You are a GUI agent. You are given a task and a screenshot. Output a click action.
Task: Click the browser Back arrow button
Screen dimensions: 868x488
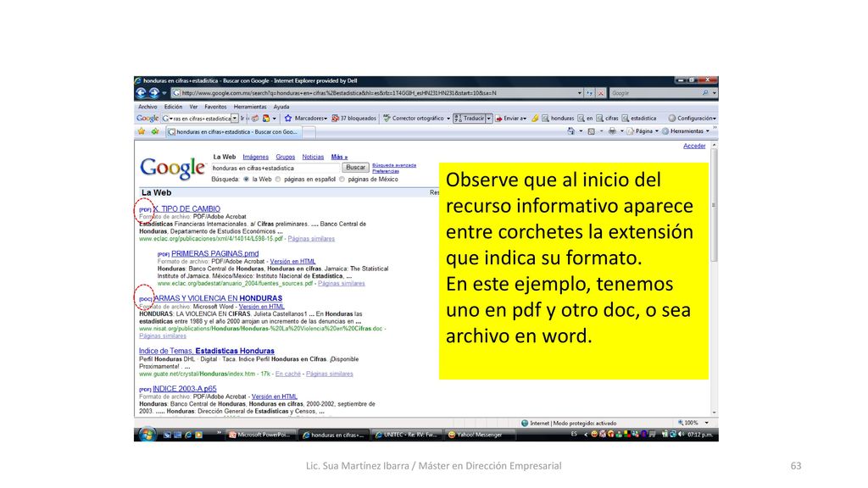click(141, 93)
